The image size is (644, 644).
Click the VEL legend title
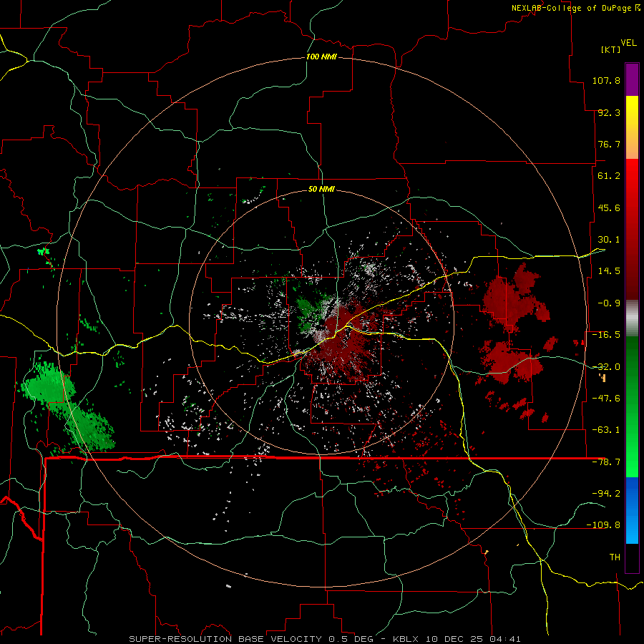click(x=628, y=43)
